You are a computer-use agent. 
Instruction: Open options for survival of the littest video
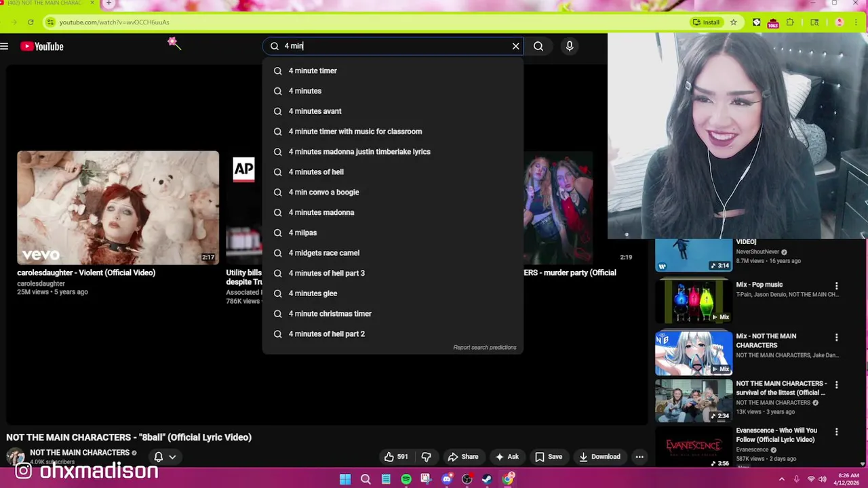[x=836, y=385]
